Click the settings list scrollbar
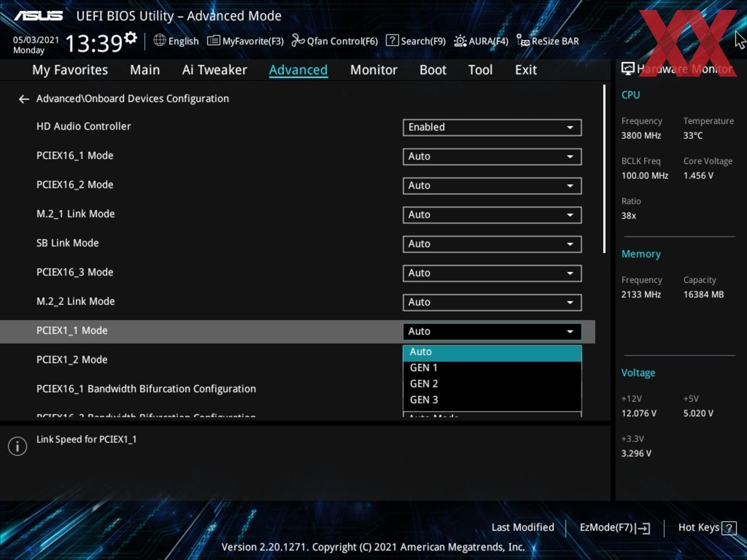 (604, 169)
